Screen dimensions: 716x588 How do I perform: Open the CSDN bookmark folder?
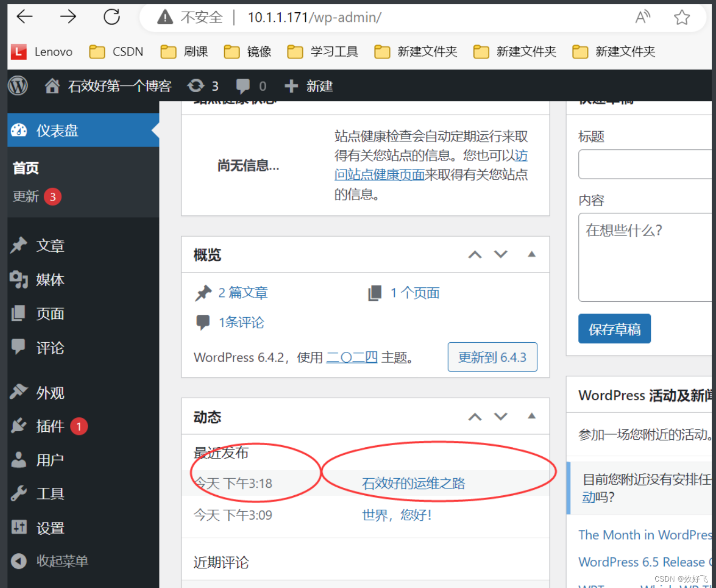click(x=116, y=52)
